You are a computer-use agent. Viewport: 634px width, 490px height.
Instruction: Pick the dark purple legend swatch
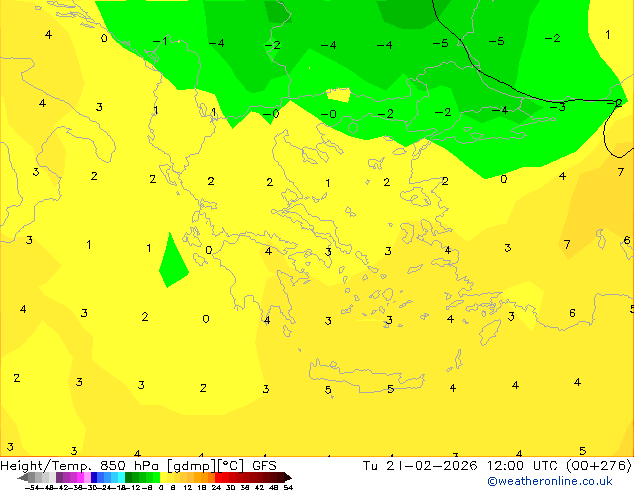59,477
